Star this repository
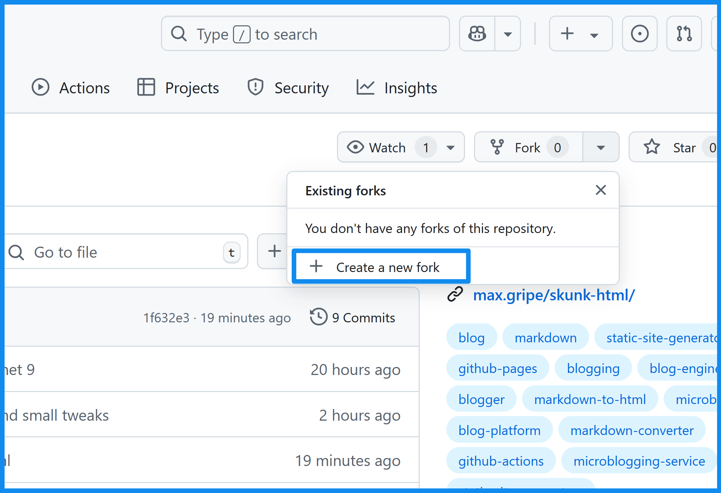 pyautogui.click(x=673, y=147)
